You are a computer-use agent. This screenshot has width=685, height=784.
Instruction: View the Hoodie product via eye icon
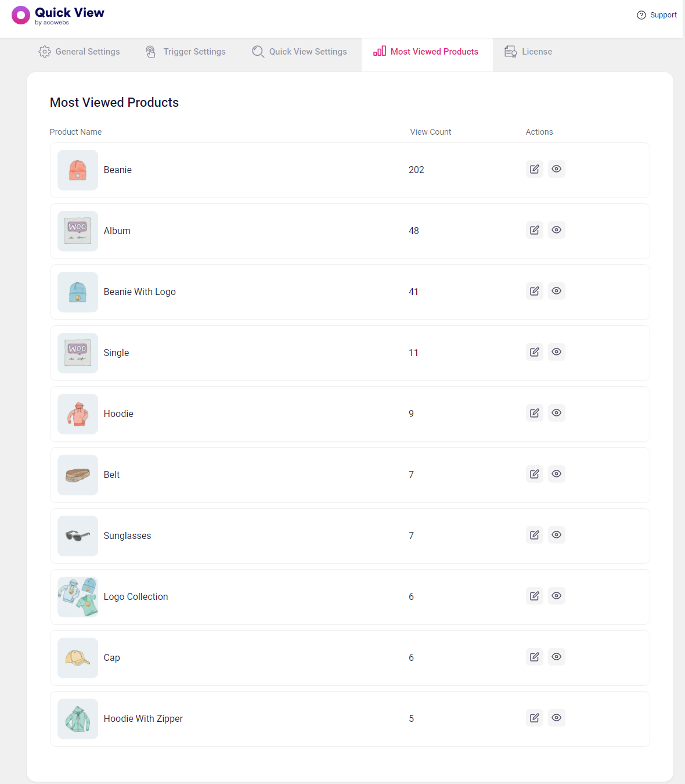click(557, 413)
